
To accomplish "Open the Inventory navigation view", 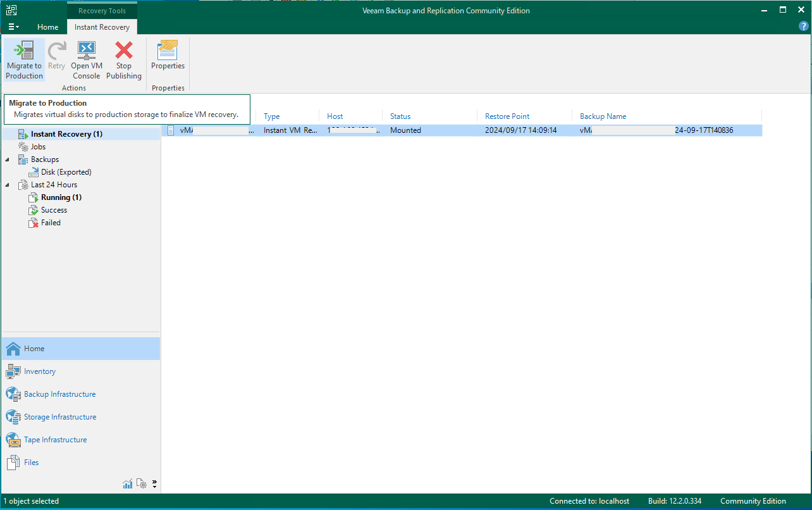I will coord(81,371).
